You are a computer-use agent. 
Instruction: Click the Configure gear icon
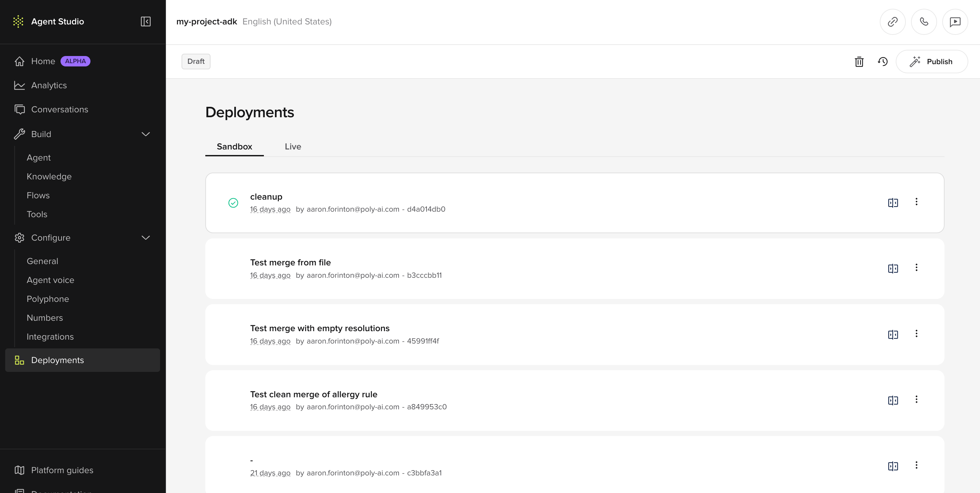20,238
